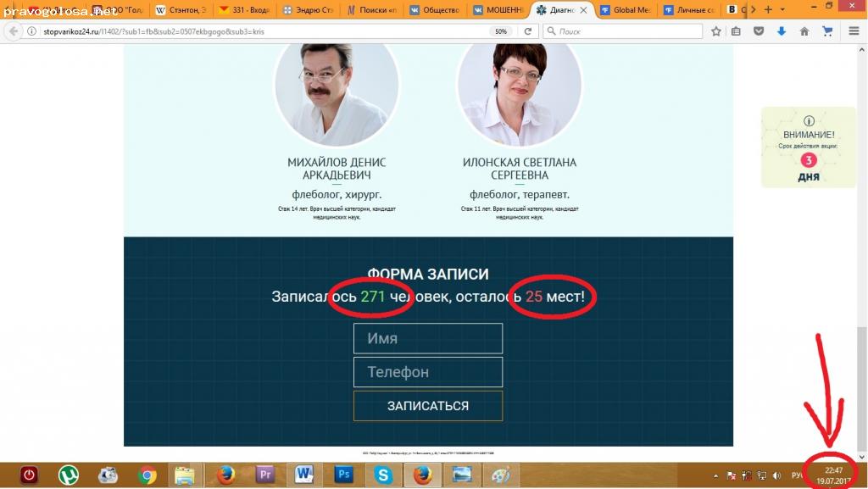The image size is (868, 489).
Task: Open the Firefox downloads arrow
Action: [782, 31]
